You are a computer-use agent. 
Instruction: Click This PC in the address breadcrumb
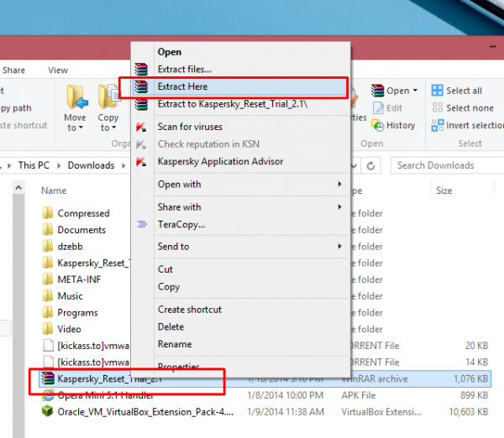click(34, 165)
